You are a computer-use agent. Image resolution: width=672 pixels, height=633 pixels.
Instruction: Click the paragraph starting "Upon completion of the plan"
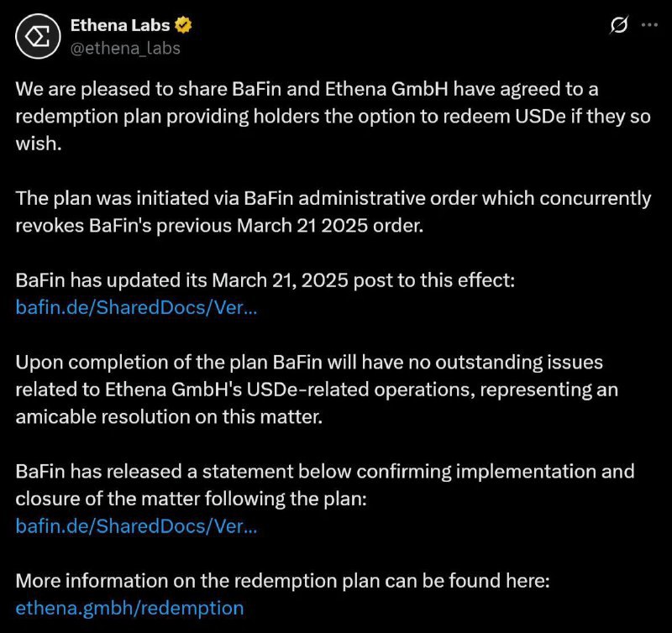pyautogui.click(x=317, y=390)
